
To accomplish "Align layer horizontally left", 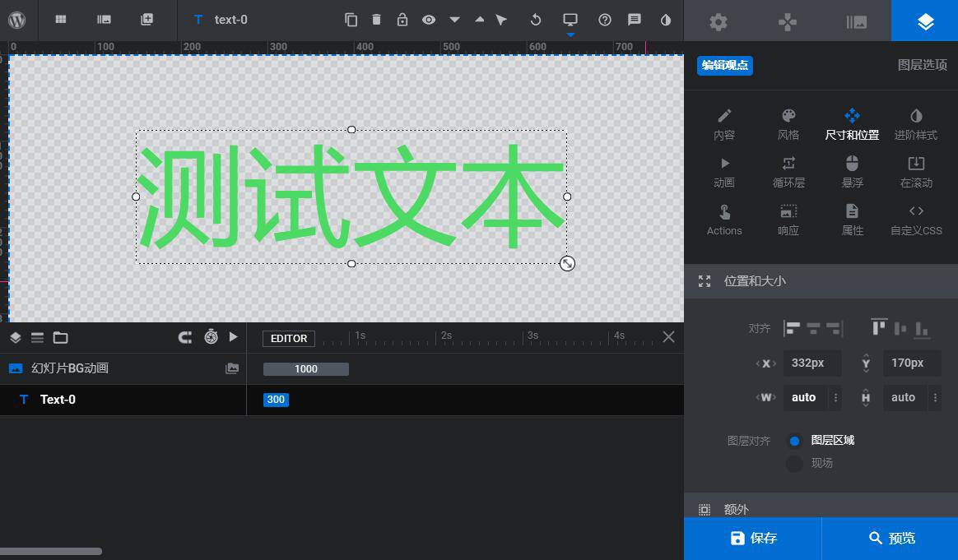I will (x=793, y=329).
